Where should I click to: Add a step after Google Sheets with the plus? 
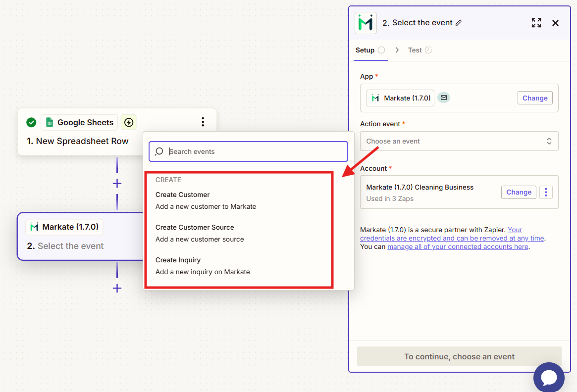click(117, 184)
